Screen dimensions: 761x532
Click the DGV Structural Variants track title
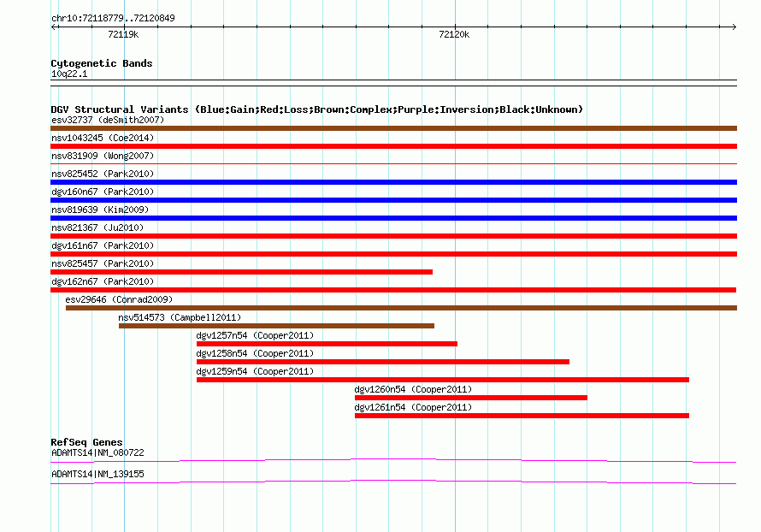316,109
